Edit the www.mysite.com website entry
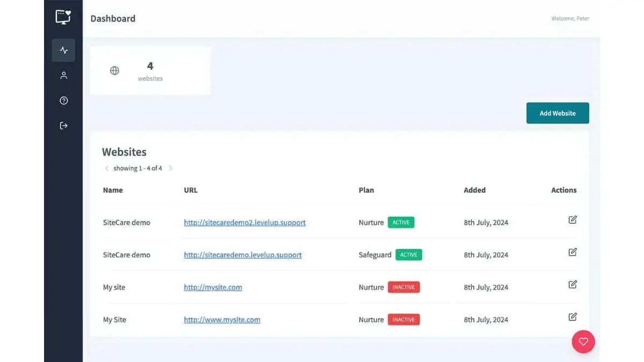 (x=573, y=317)
